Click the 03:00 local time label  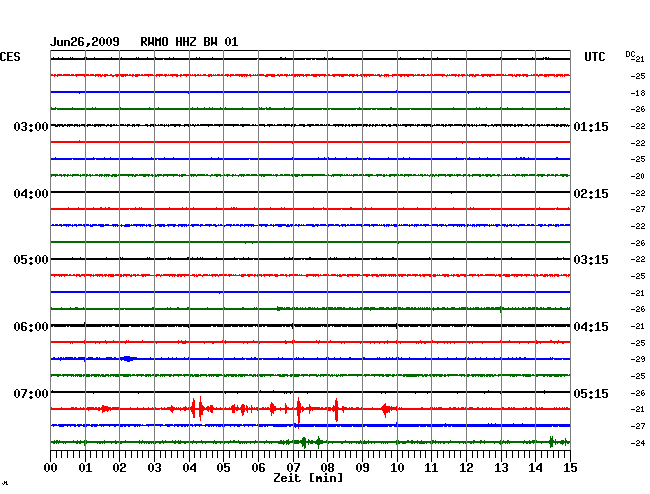coord(31,126)
